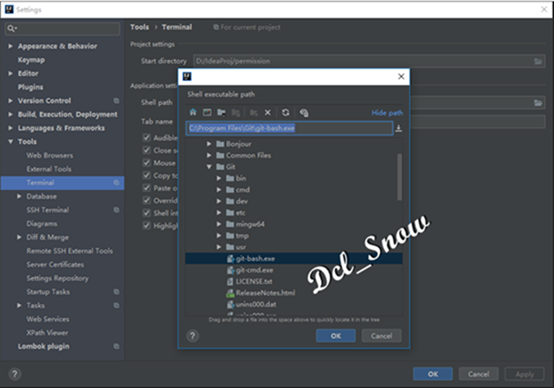The height and width of the screenshot is (388, 554).
Task: Click Settings window help question mark
Action: pyautogui.click(x=15, y=374)
